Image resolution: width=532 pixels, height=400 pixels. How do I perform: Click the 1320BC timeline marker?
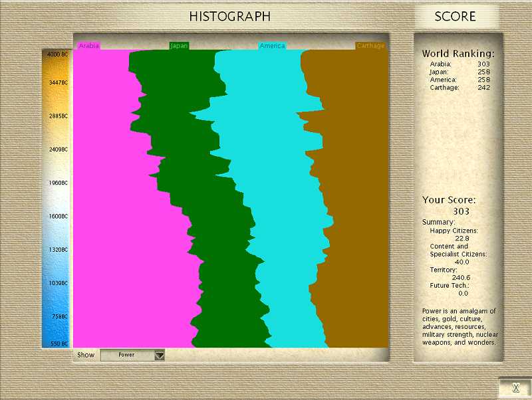pyautogui.click(x=58, y=249)
